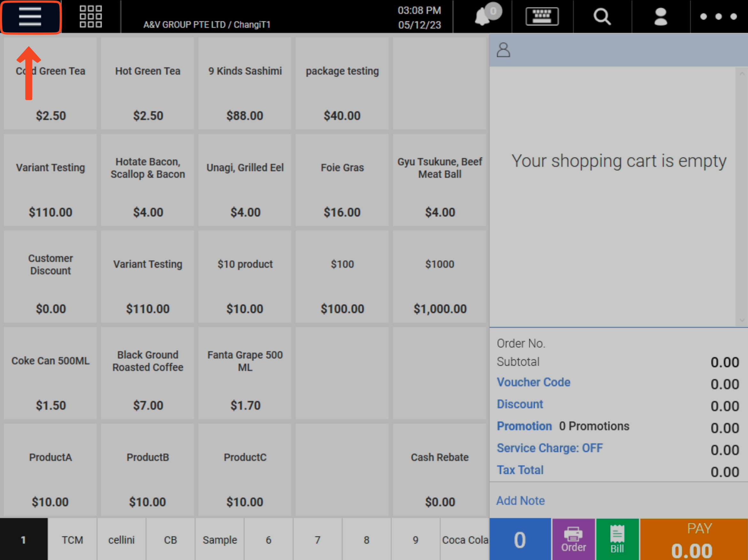
Task: Open the hamburger main menu
Action: coord(30,17)
